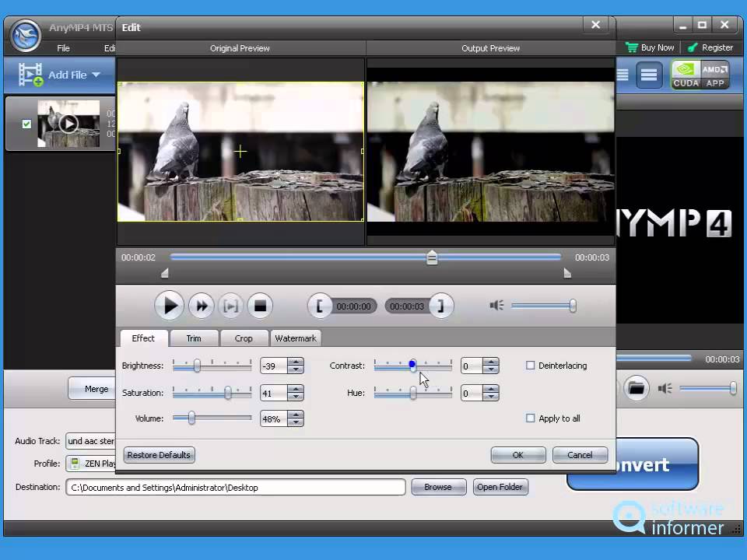This screenshot has height=560, width=747.
Task: Open the File menu in main window
Action: click(63, 48)
